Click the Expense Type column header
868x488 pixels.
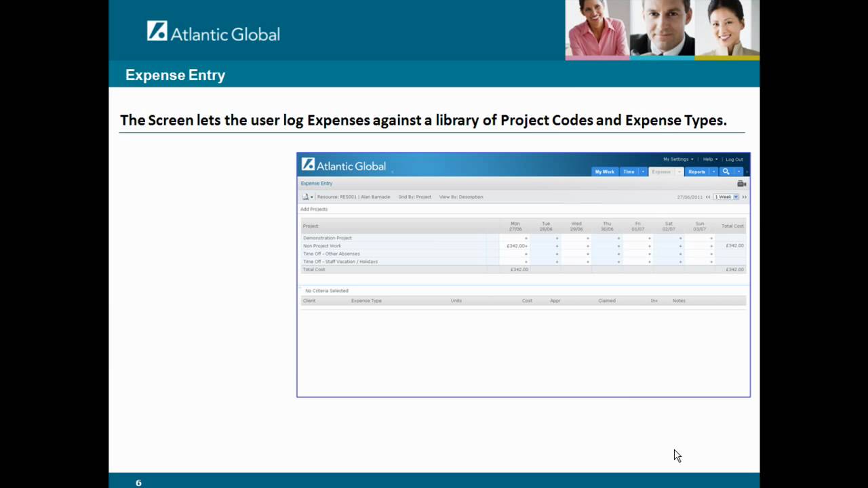pos(366,301)
